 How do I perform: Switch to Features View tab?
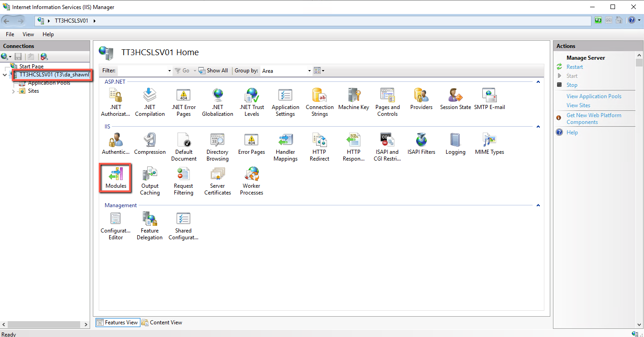tap(117, 323)
